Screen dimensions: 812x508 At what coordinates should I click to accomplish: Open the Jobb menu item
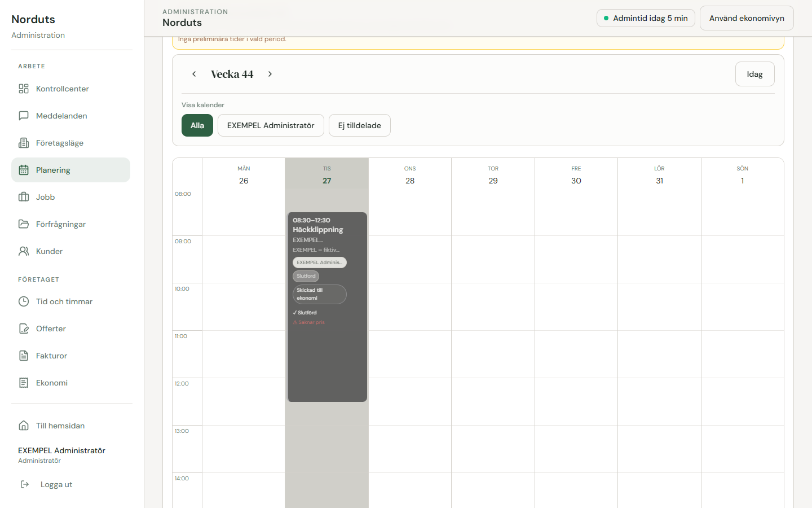(70, 197)
